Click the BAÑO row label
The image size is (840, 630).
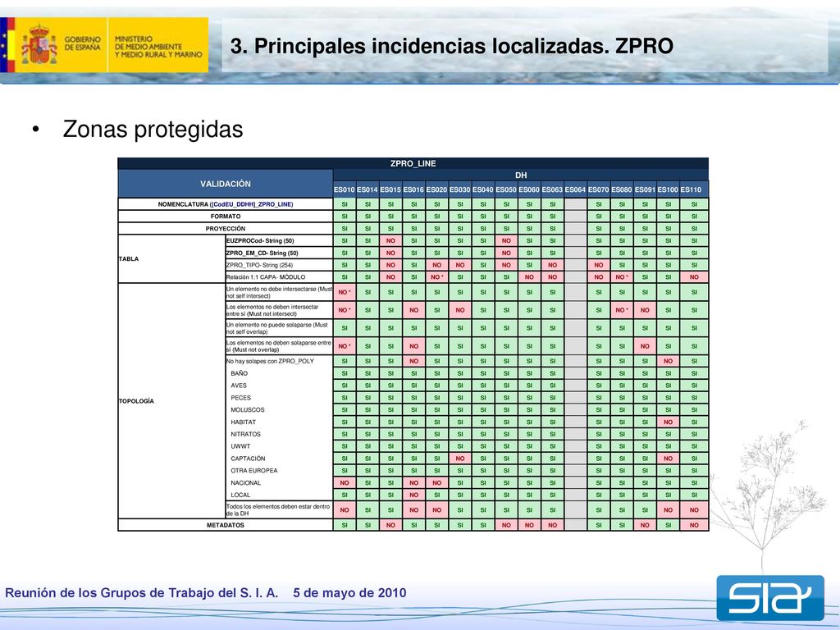click(x=240, y=373)
